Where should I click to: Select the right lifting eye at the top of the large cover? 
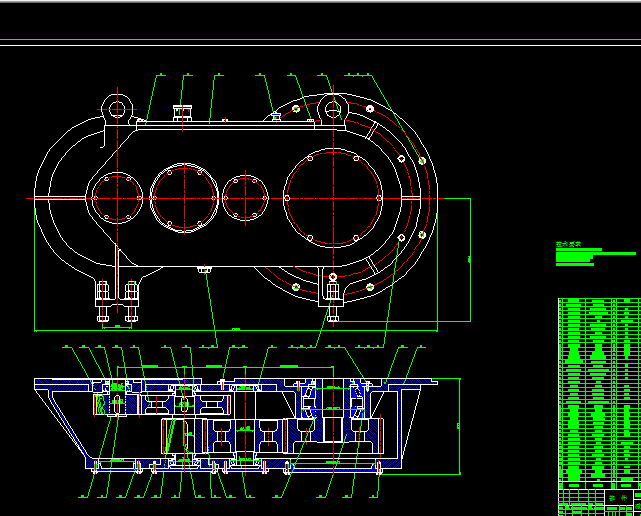coord(333,110)
